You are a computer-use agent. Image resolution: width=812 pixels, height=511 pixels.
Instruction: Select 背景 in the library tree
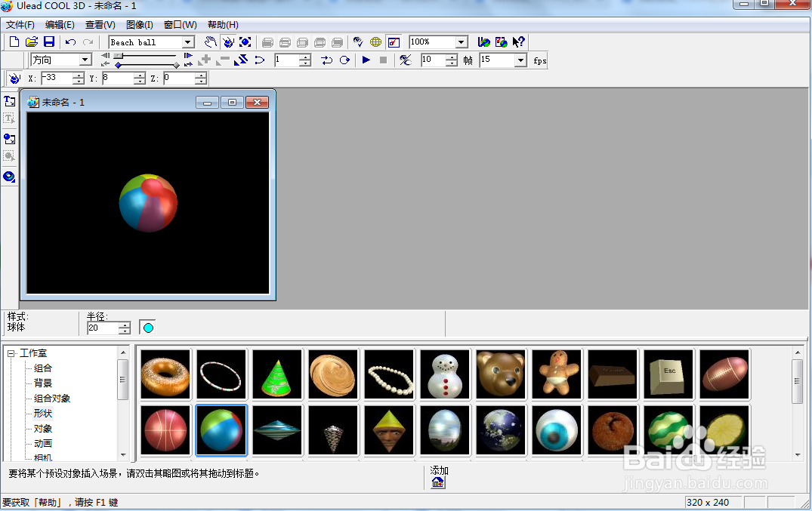[x=43, y=383]
